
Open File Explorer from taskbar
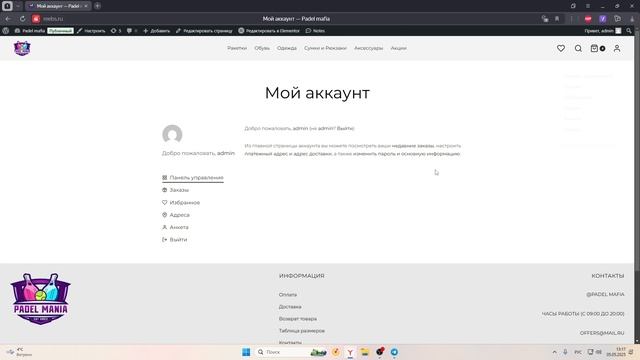[365, 352]
